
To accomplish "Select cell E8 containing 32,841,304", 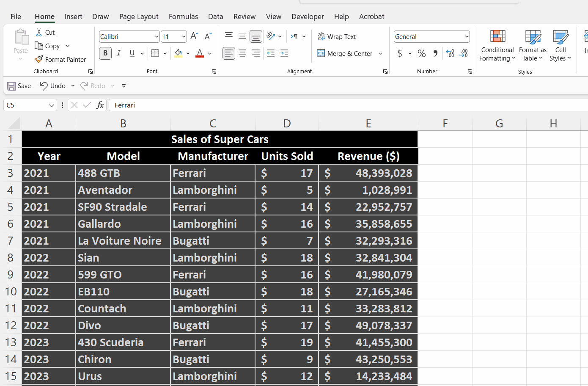I will tap(368, 257).
